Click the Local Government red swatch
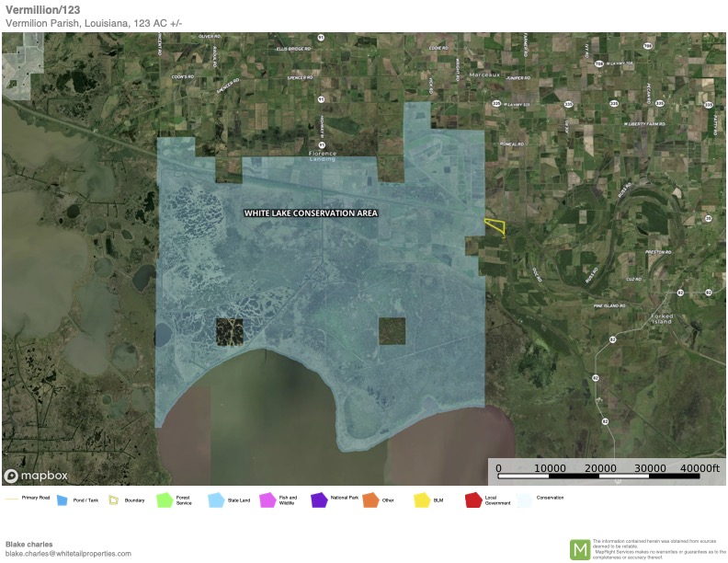The image size is (728, 563). [x=473, y=500]
